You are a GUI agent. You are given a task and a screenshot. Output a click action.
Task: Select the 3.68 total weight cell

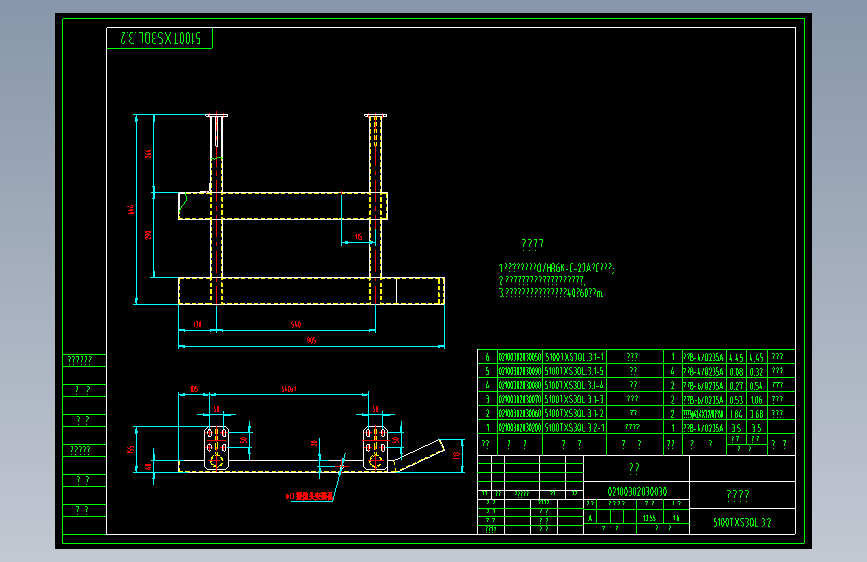[756, 413]
